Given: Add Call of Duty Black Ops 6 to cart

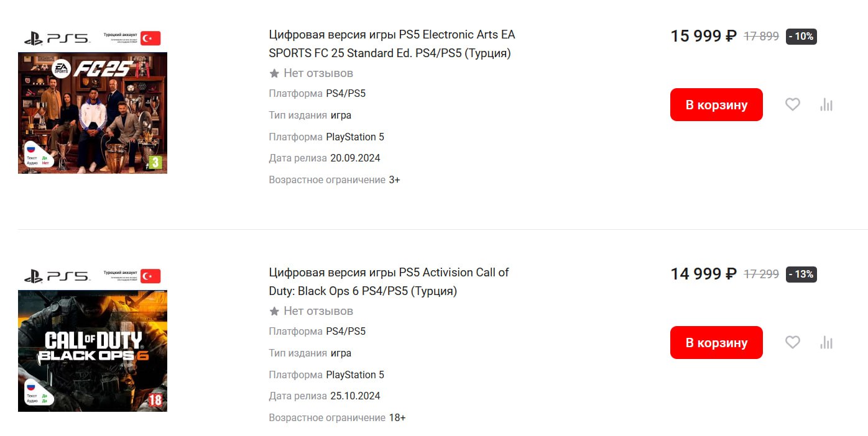Looking at the screenshot, I should (x=716, y=342).
